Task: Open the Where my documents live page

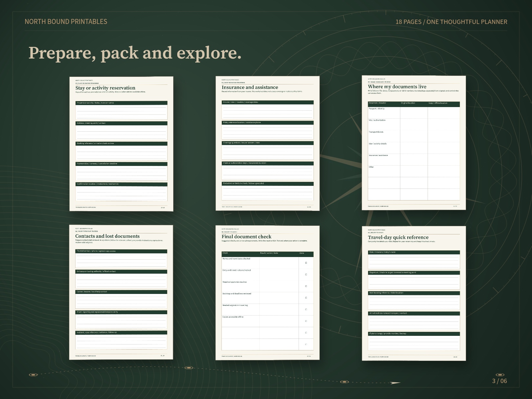Action: [414, 143]
